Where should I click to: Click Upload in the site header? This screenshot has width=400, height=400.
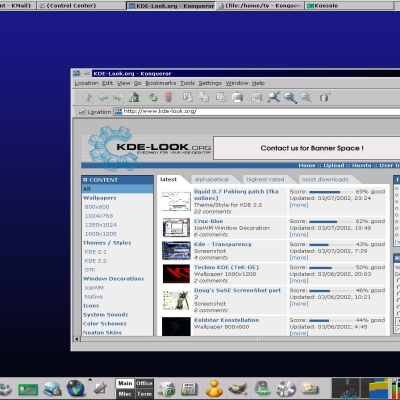pos(334,166)
